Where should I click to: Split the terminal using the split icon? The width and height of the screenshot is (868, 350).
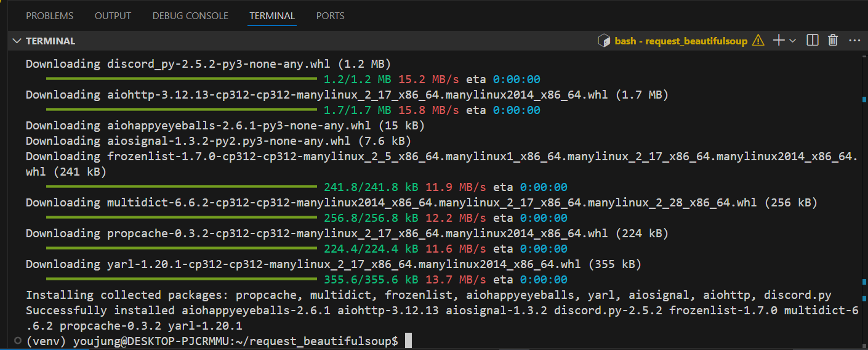coord(813,41)
